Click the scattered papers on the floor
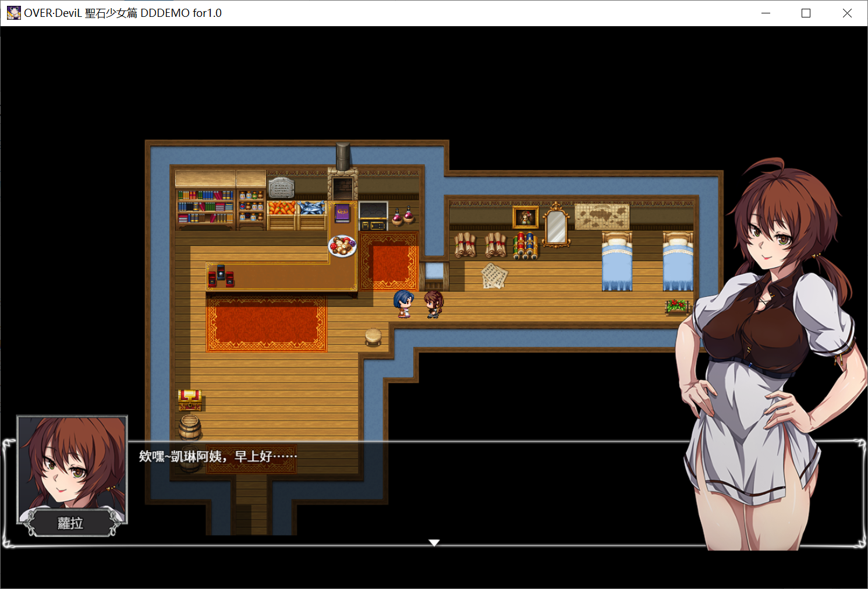This screenshot has width=868, height=589. point(494,275)
